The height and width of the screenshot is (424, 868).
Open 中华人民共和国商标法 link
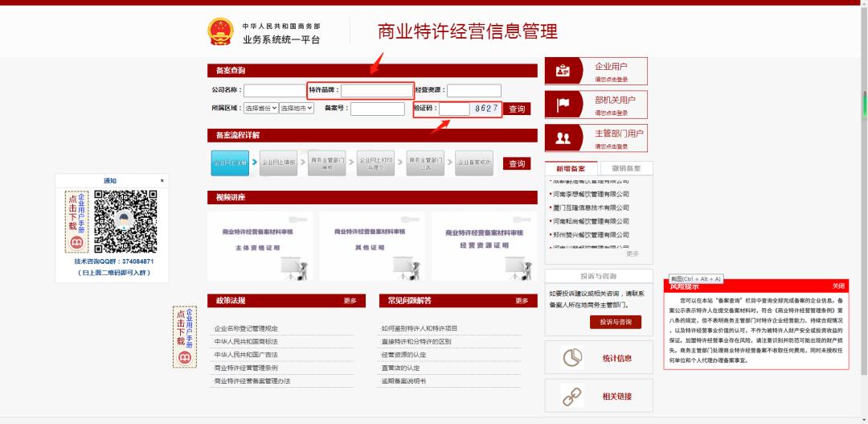247,341
